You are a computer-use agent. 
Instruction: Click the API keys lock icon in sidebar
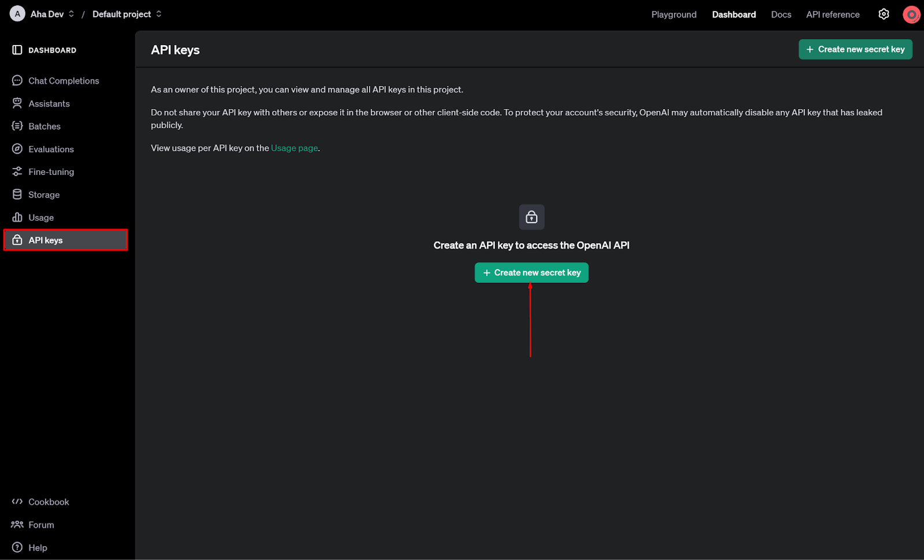[x=17, y=240]
